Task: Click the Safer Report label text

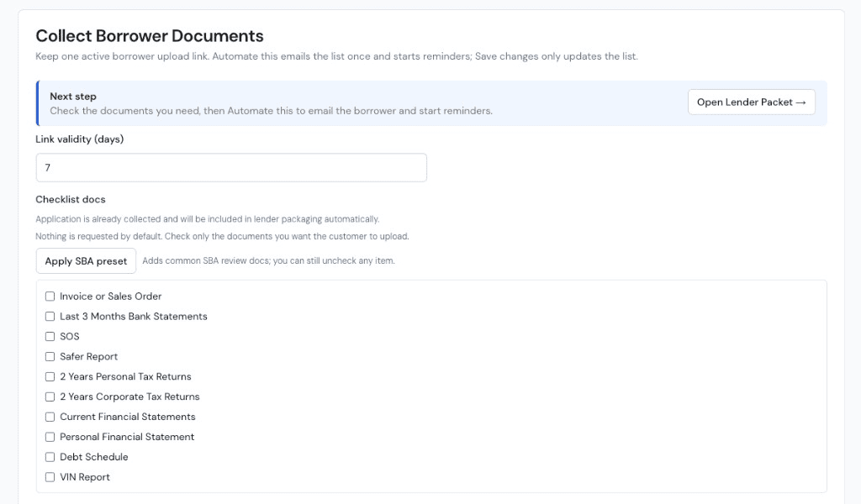Action: tap(88, 356)
